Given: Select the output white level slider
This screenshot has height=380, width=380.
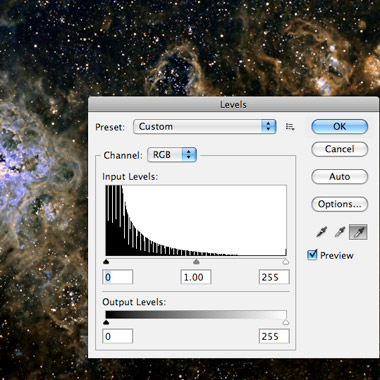Looking at the screenshot, I should pos(285,322).
